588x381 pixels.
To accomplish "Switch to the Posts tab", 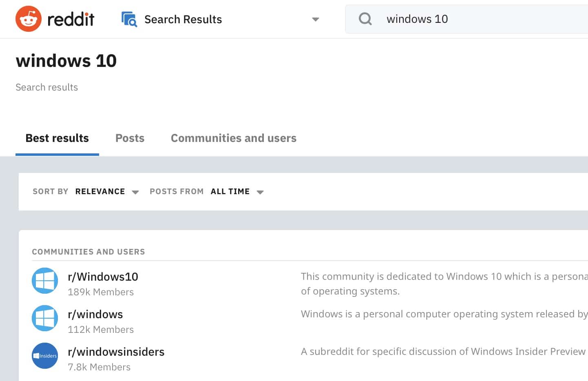I will (130, 138).
